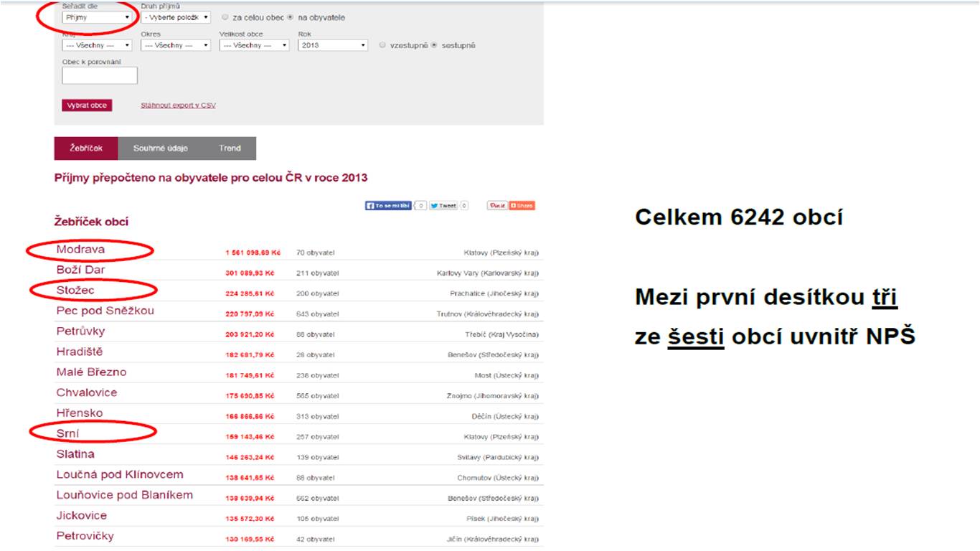980x551 pixels.
Task: Open the 'Seřadit dle' dropdown showing Příjmy
Action: point(97,17)
